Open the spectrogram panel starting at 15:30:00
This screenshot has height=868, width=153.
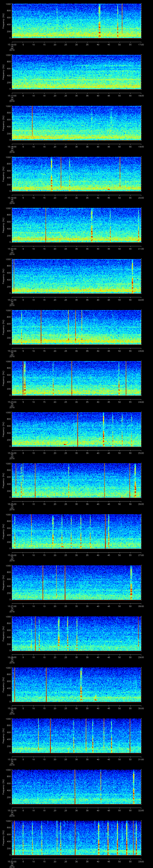point(77,736)
